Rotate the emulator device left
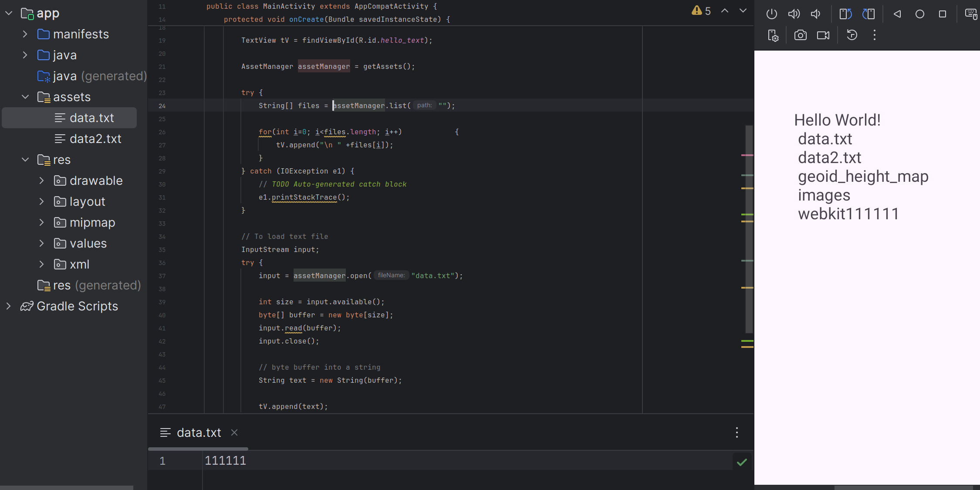This screenshot has width=980, height=490. tap(845, 14)
